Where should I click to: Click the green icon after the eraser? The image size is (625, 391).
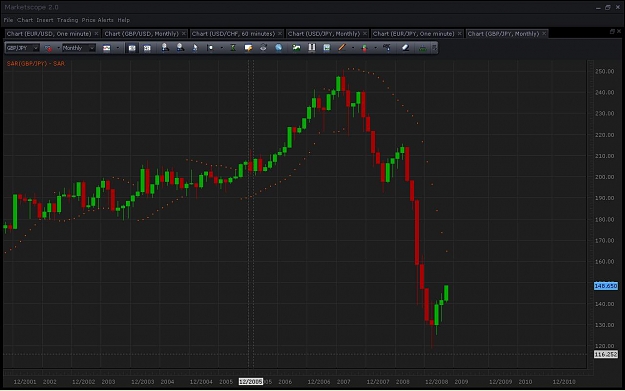(x=422, y=48)
